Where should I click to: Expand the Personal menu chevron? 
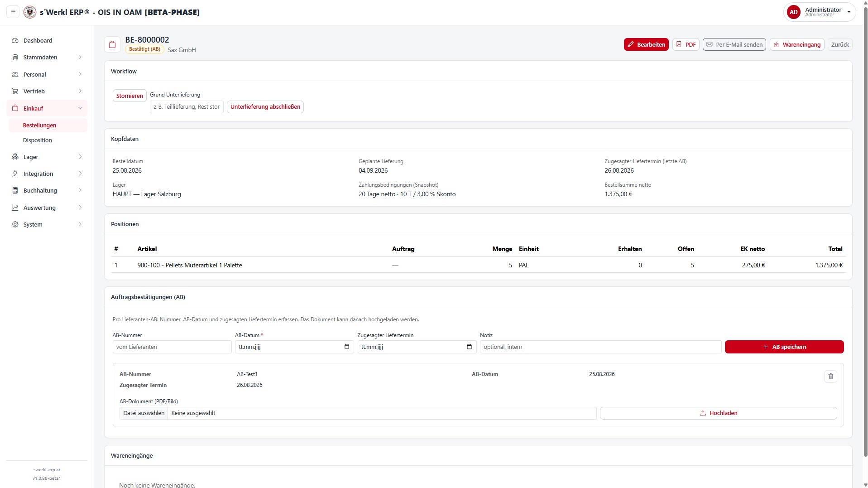coord(80,74)
